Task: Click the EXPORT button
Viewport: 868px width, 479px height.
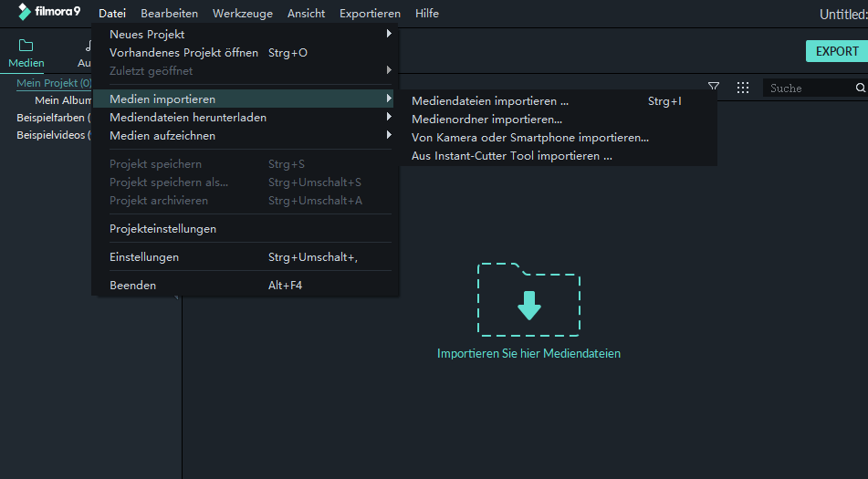Action: point(837,51)
